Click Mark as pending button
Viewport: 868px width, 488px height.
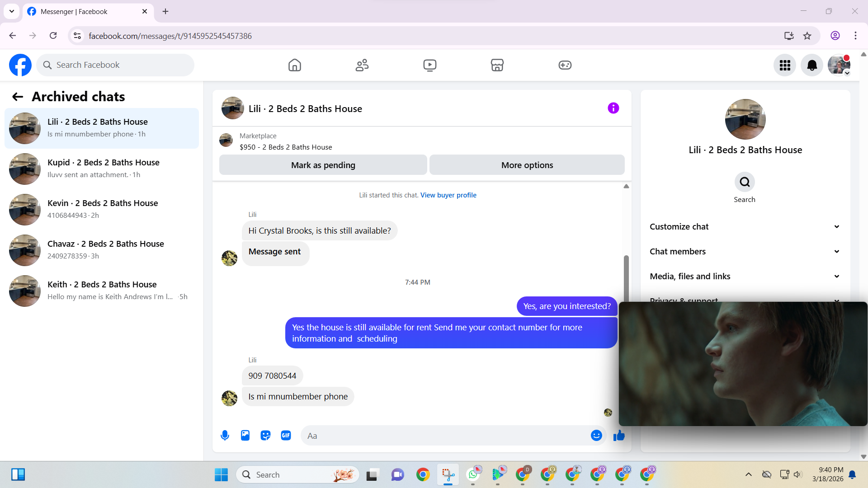tap(323, 165)
